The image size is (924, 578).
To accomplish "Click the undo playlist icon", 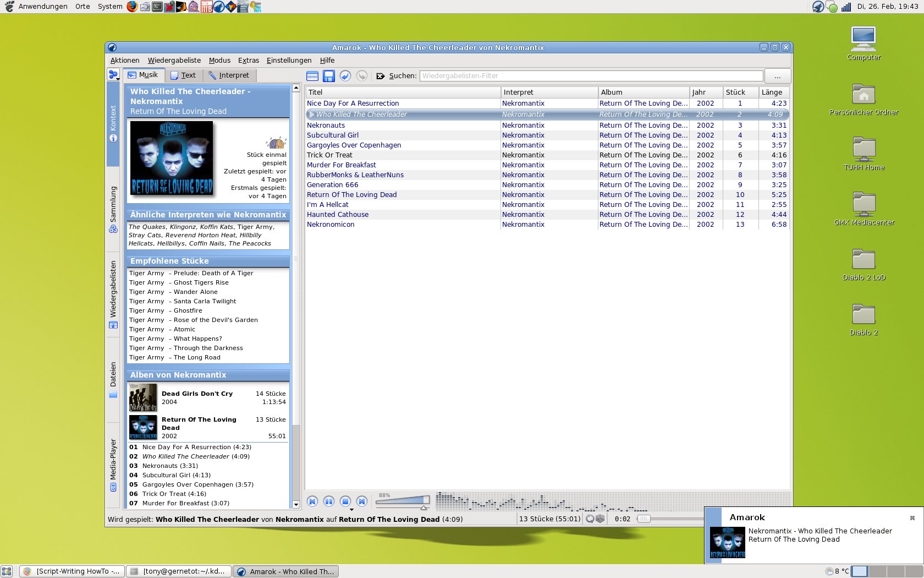I will click(x=345, y=76).
